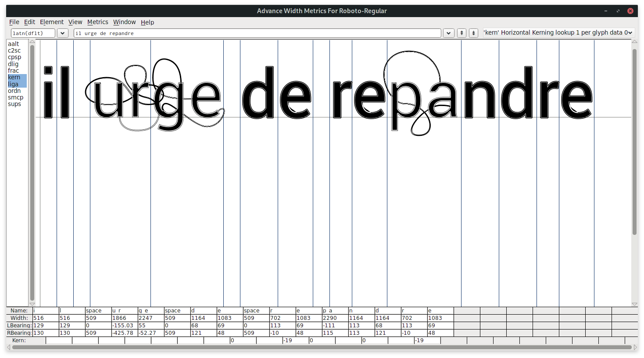
Task: Minimize the metrics window
Action: [606, 11]
